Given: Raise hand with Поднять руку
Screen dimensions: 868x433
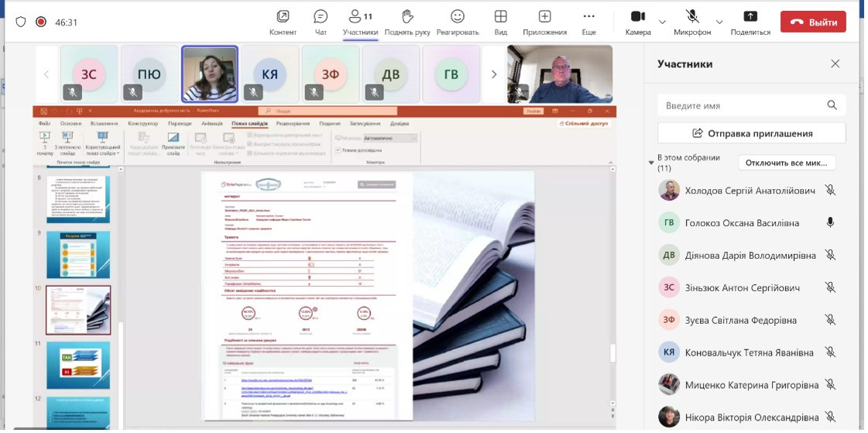Looking at the screenshot, I should pos(407,22).
